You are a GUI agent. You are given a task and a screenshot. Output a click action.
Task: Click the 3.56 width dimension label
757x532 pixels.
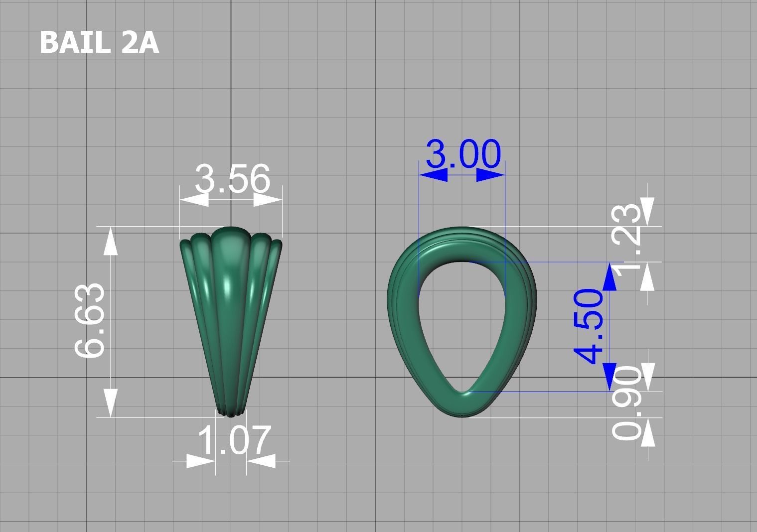[233, 178]
